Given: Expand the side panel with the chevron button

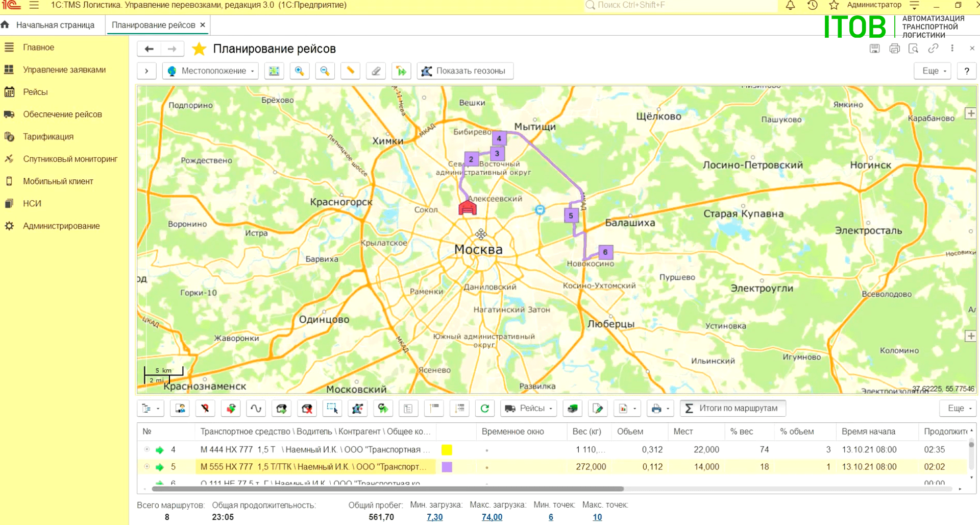Looking at the screenshot, I should [x=146, y=71].
